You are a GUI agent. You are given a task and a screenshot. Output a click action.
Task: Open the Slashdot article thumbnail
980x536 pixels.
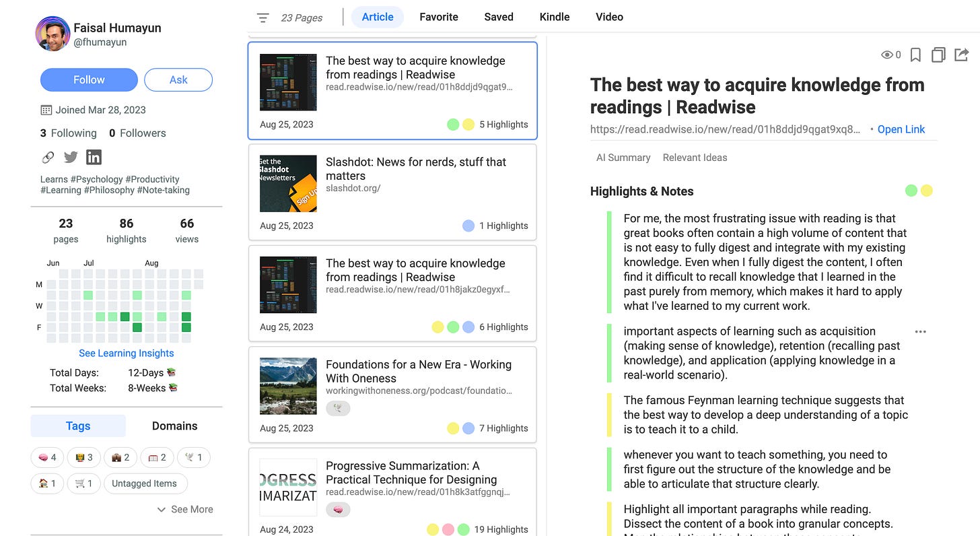coord(288,184)
